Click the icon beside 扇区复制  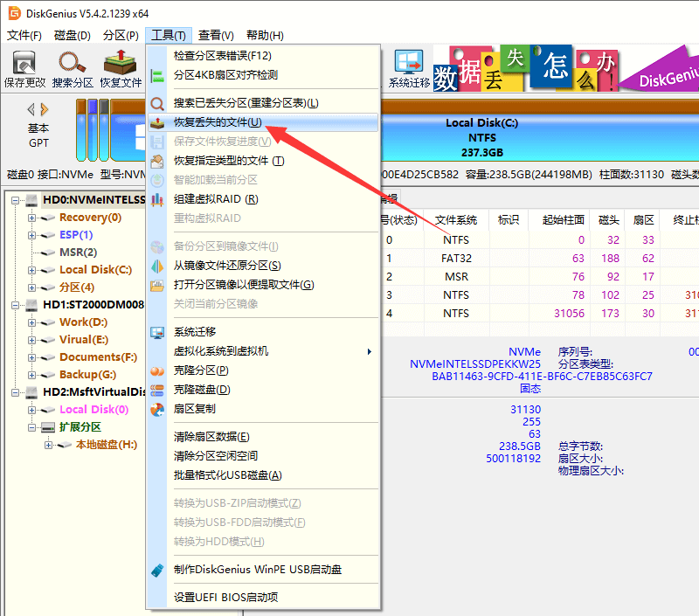tap(157, 409)
